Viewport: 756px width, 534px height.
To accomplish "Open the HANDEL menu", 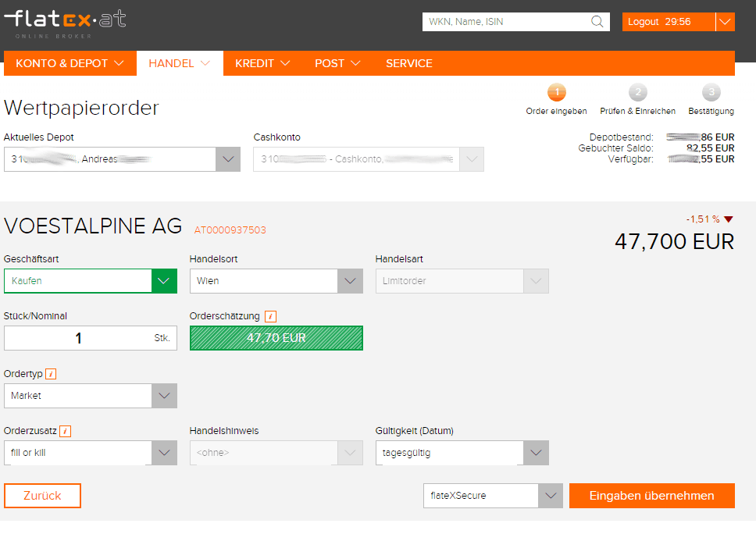I will pyautogui.click(x=180, y=63).
